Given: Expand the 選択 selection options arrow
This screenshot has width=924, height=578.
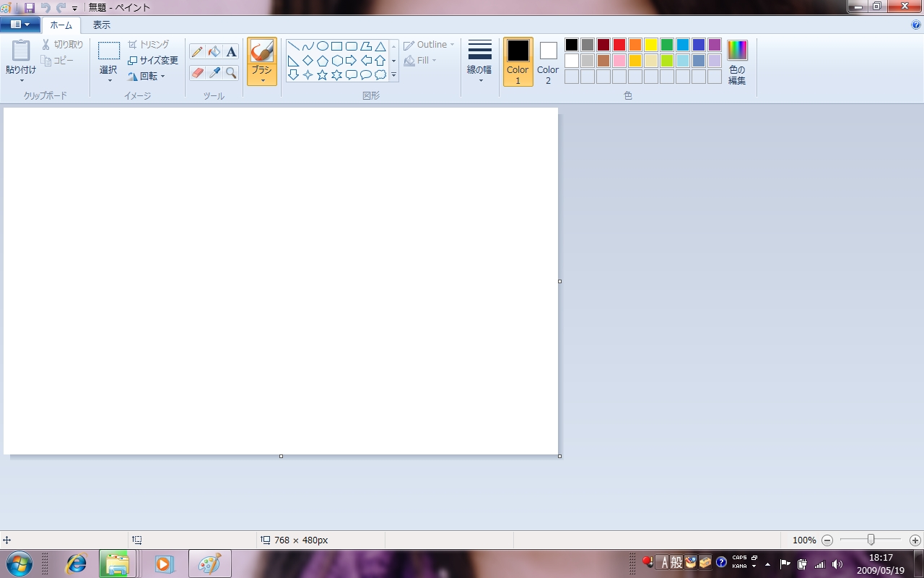Looking at the screenshot, I should coord(110,80).
